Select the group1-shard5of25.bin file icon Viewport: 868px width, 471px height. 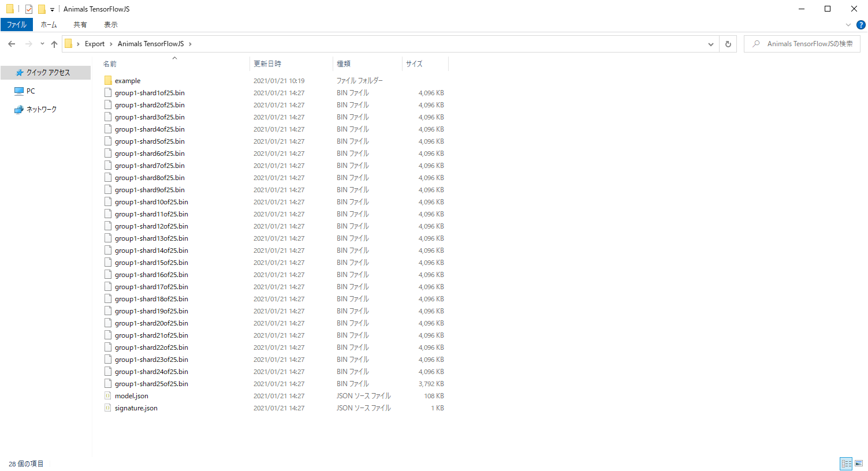point(108,141)
